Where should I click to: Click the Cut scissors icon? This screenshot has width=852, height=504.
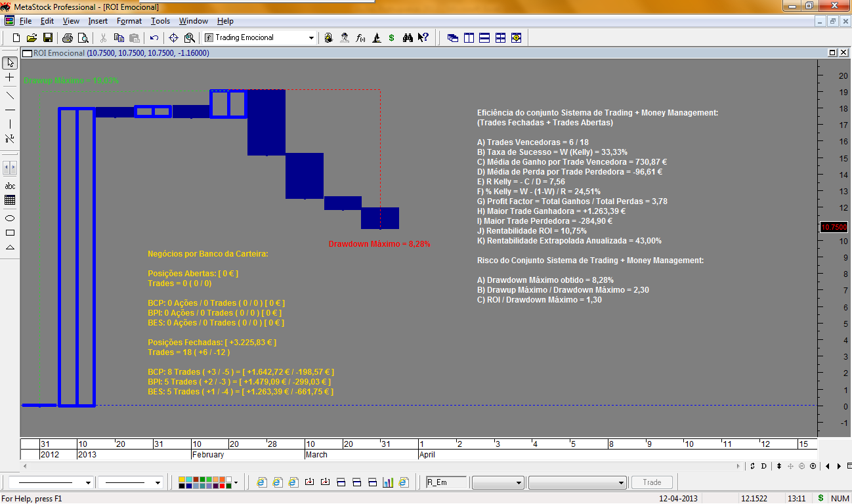(103, 38)
